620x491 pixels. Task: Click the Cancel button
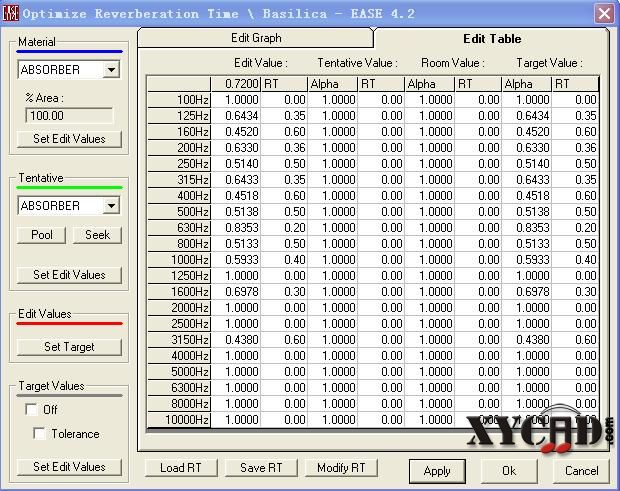tap(581, 471)
